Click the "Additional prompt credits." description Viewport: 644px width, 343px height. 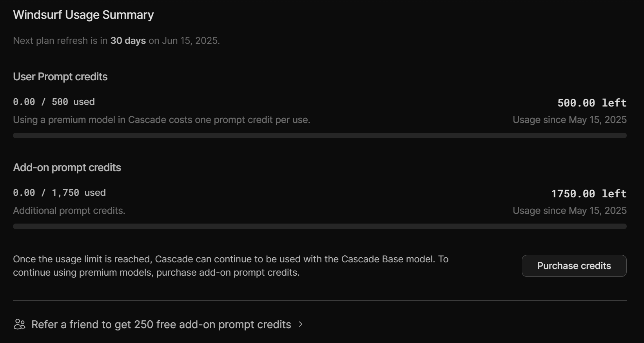(69, 211)
